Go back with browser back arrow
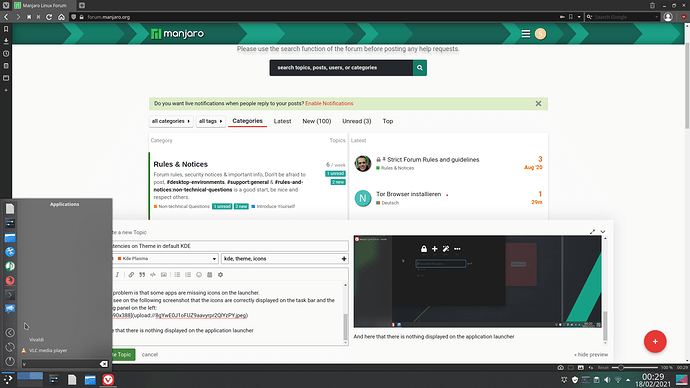The width and height of the screenshot is (690, 388). [x=6, y=17]
